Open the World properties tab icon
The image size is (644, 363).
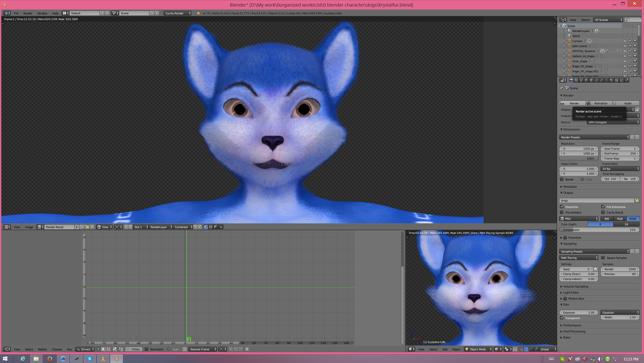(586, 80)
